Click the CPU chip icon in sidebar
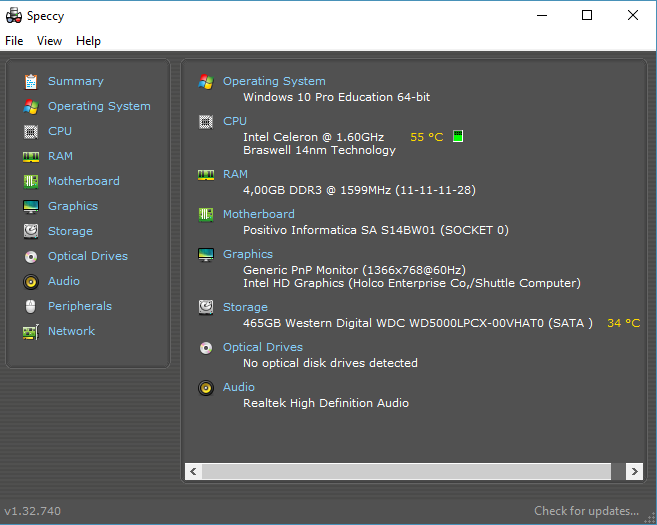 click(31, 132)
